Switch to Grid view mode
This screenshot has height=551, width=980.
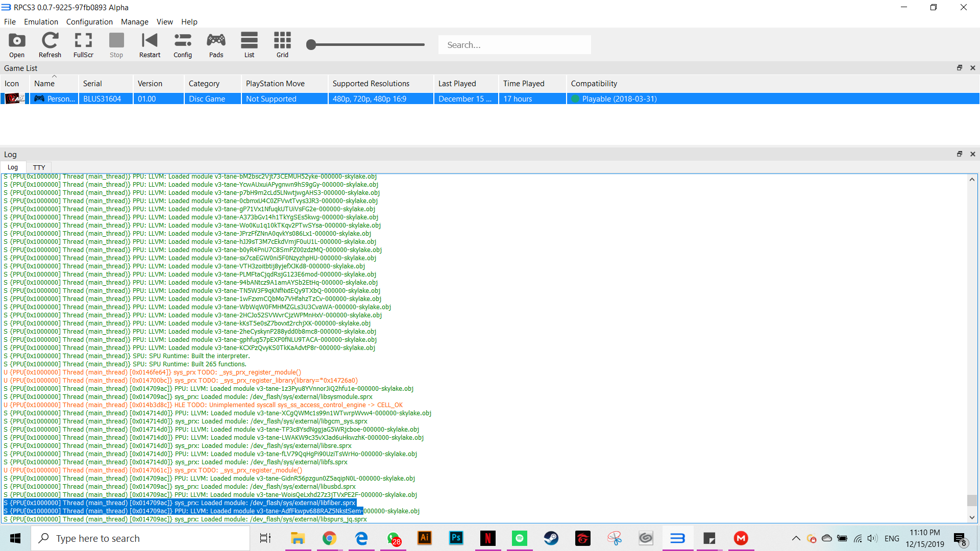[x=282, y=45]
